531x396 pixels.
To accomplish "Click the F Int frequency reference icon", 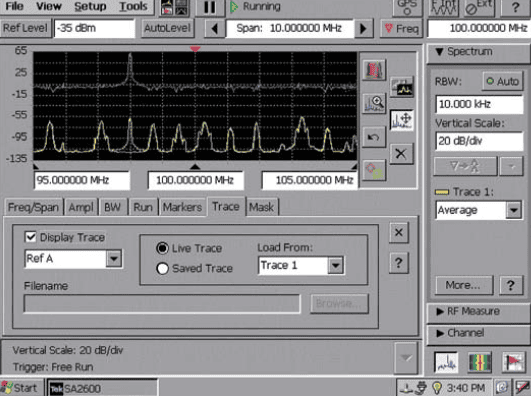I will click(x=443, y=7).
